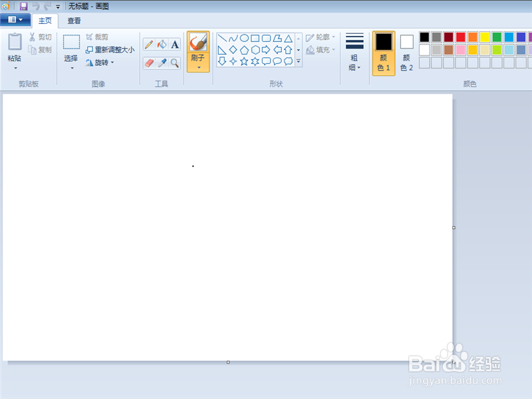Click the canvas right-edge resize handle
Viewport: 532px width, 399px height.
click(x=454, y=227)
